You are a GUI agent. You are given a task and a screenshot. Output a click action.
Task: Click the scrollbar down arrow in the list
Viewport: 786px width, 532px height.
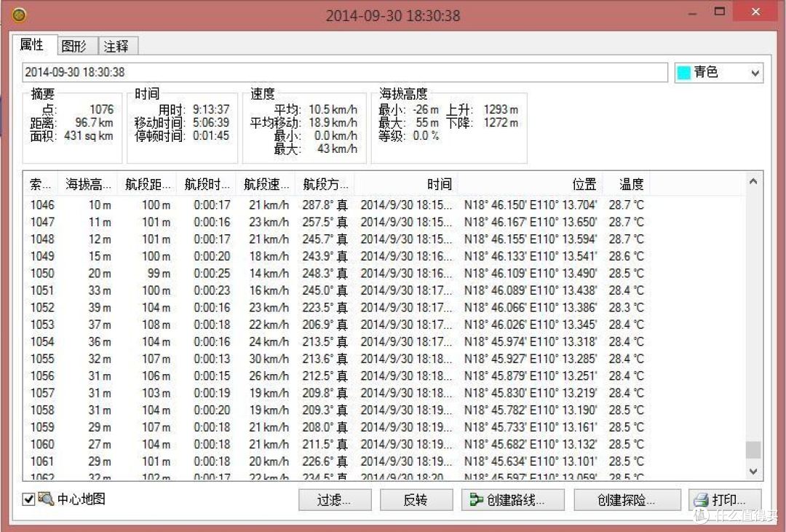tap(753, 471)
